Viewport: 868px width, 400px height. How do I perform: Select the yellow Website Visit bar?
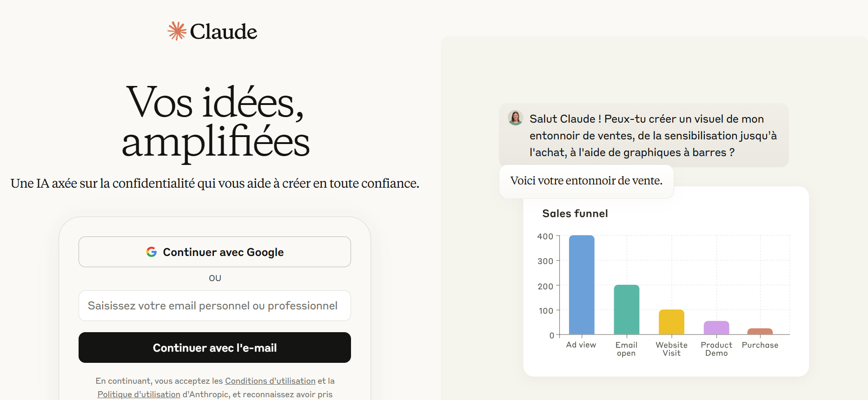point(671,322)
